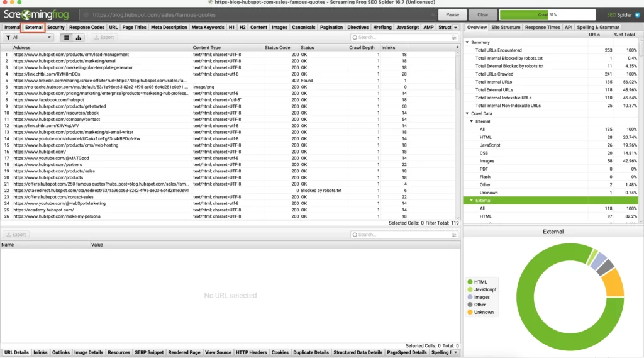Screen dimensions: 644x358
Task: Click the Unknown legend color swatch
Action: (470, 312)
